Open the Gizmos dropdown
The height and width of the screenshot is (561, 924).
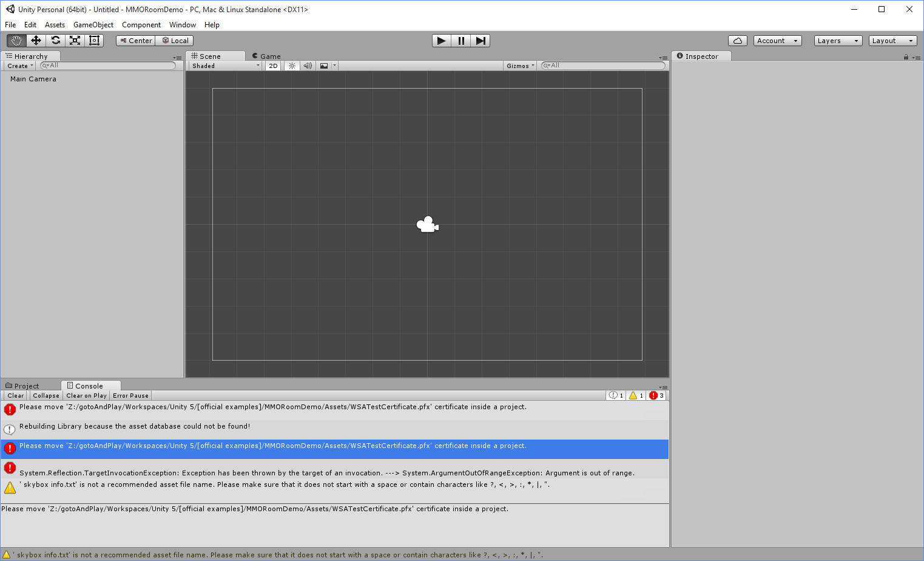coord(520,66)
